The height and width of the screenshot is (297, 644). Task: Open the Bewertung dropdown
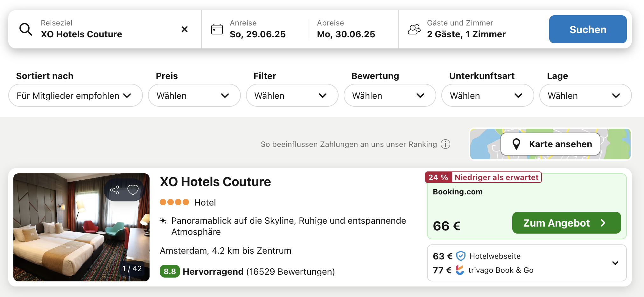point(389,96)
